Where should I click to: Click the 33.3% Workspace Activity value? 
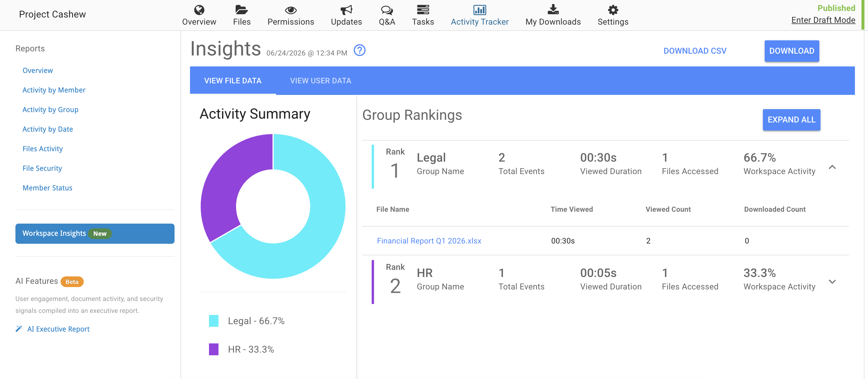click(x=759, y=273)
